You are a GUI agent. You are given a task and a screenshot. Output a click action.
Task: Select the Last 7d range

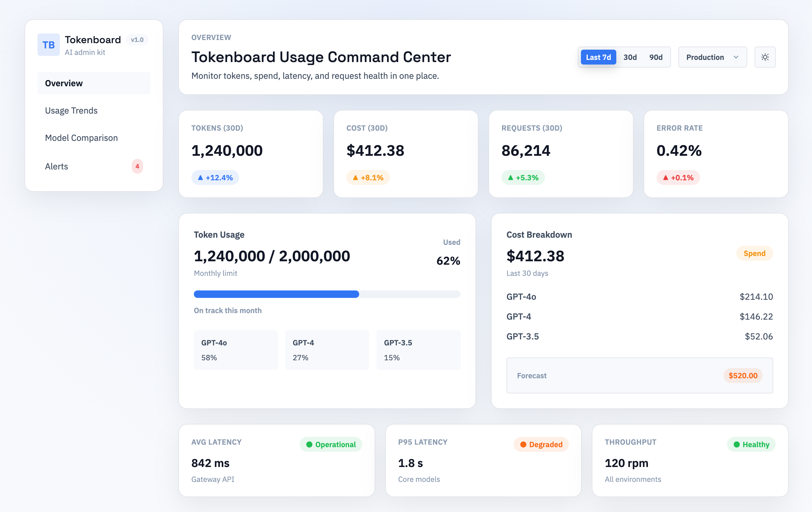click(x=598, y=57)
